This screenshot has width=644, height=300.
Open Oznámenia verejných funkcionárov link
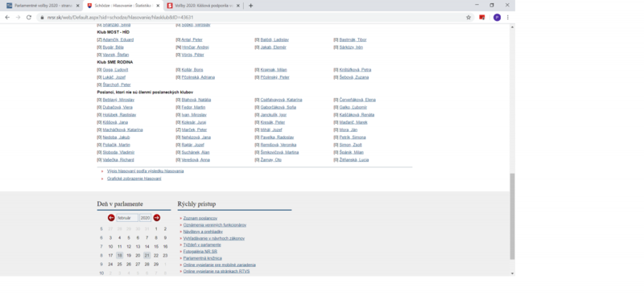coord(215,225)
